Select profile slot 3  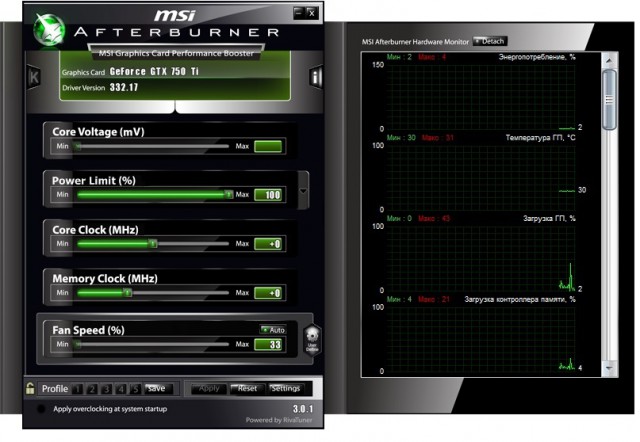click(106, 389)
